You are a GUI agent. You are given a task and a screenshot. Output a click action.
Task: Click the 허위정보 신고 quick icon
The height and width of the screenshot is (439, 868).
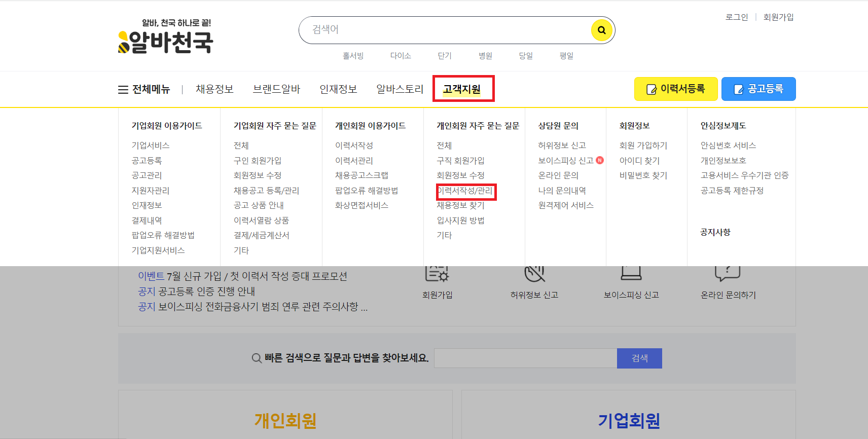pyautogui.click(x=534, y=282)
